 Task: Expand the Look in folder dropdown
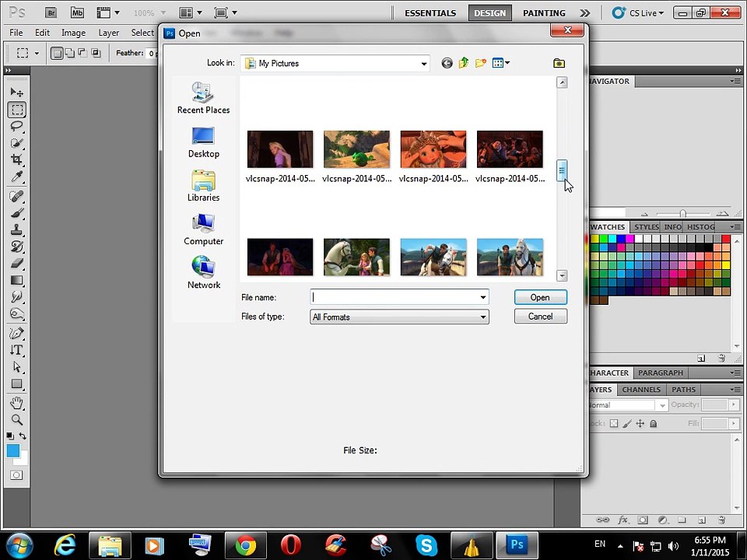tap(424, 64)
